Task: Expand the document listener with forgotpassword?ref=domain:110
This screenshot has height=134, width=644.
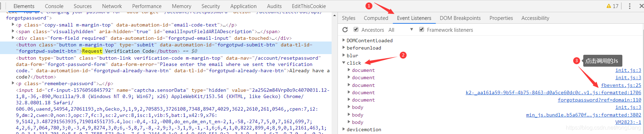Action: [x=349, y=100]
